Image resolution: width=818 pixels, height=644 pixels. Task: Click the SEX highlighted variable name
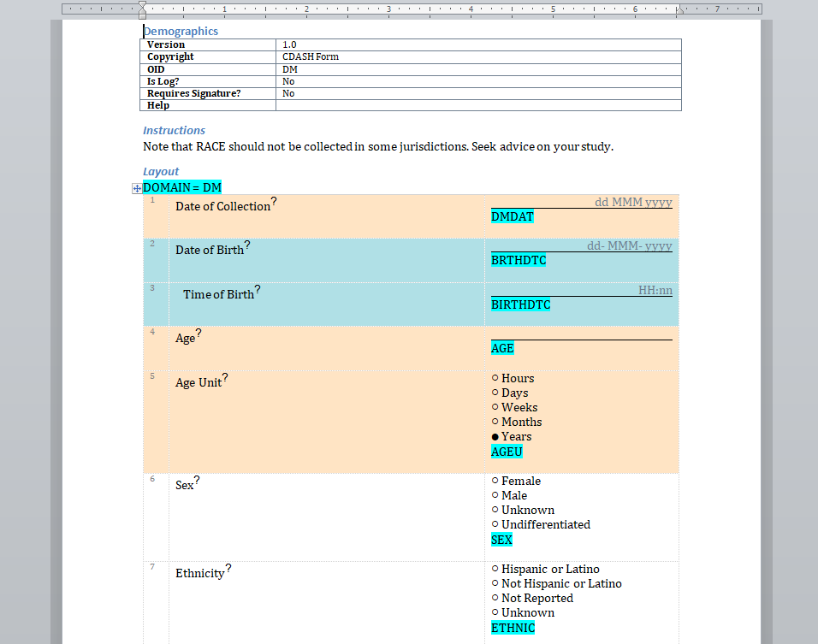point(501,540)
